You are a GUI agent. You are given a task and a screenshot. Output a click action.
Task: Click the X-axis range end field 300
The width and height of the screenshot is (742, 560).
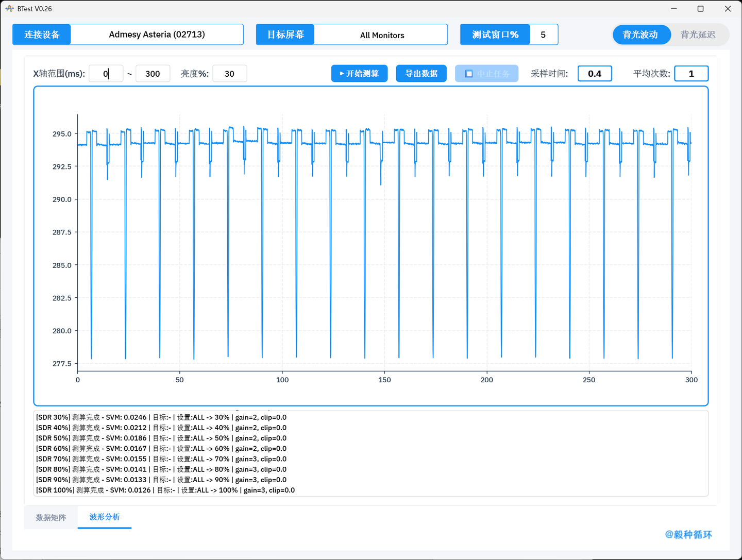tap(153, 74)
